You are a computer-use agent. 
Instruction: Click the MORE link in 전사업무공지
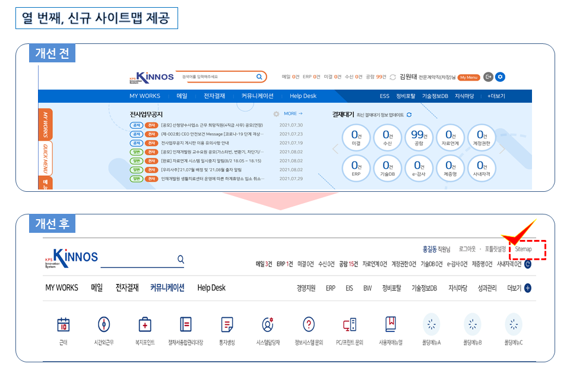coord(293,114)
